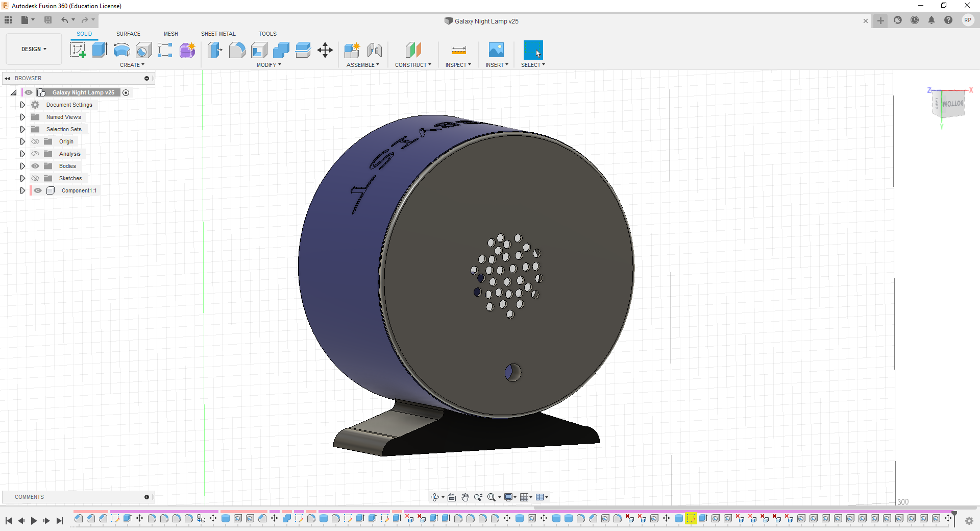980x531 pixels.
Task: Open the data panel grid icon
Action: pos(8,20)
